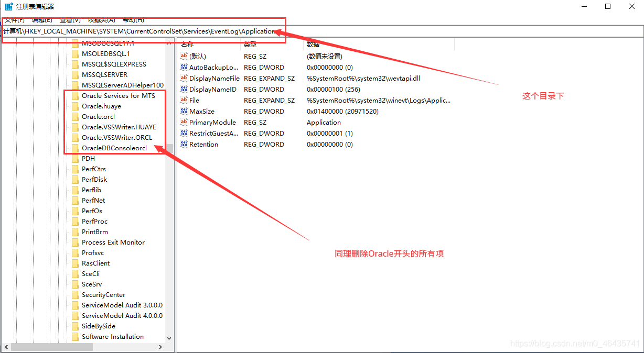Screen dimensions: 644x353
Task: Select the PerfDisk key
Action: click(94, 179)
